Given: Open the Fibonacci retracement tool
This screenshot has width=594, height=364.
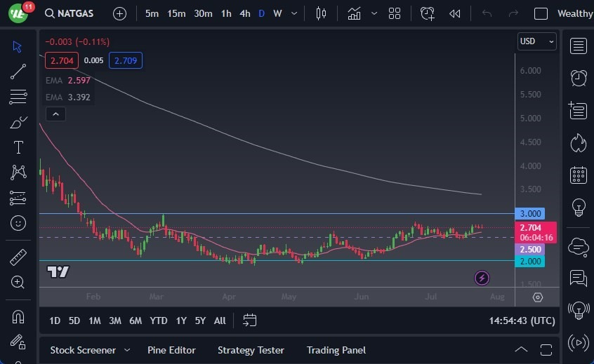Looking at the screenshot, I should pyautogui.click(x=18, y=96).
